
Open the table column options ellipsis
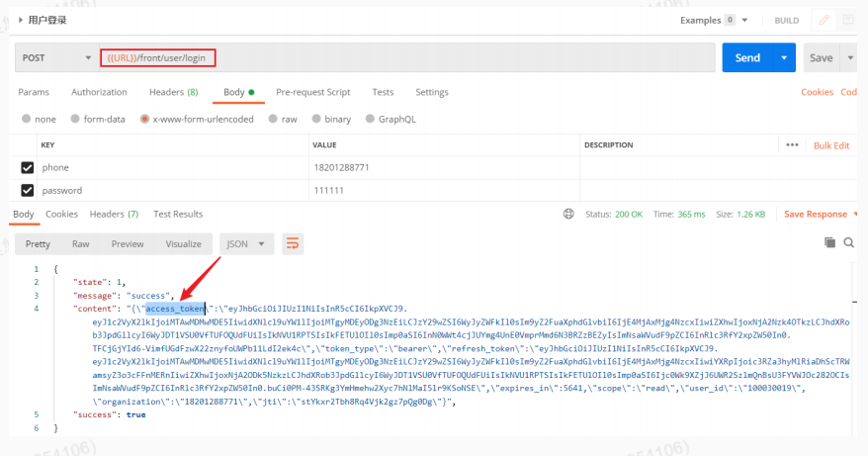tap(792, 144)
